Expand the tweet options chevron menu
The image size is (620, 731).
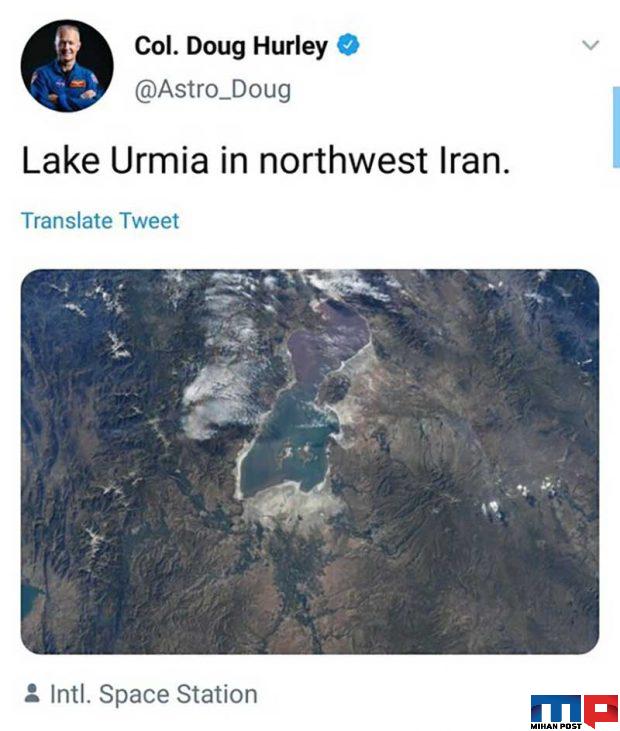pos(590,45)
